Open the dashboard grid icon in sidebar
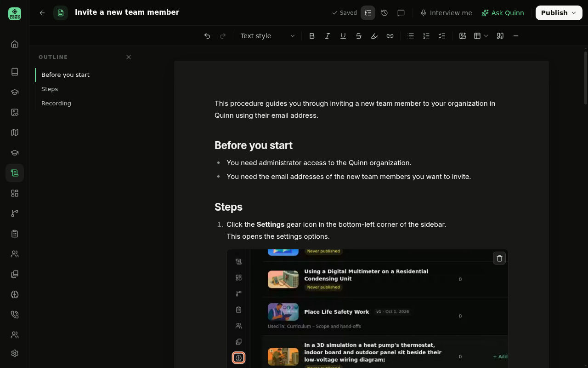This screenshot has height=368, width=588. click(x=15, y=193)
